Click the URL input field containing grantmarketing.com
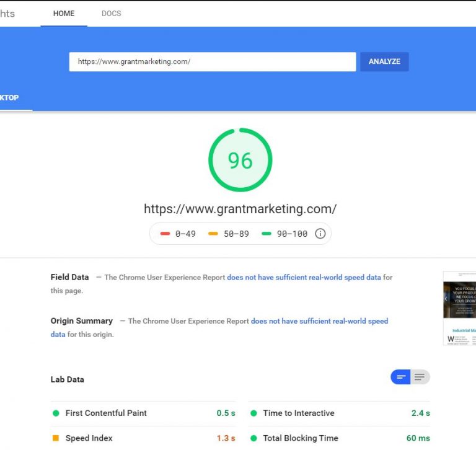Image resolution: width=476 pixels, height=450 pixels. coord(212,61)
